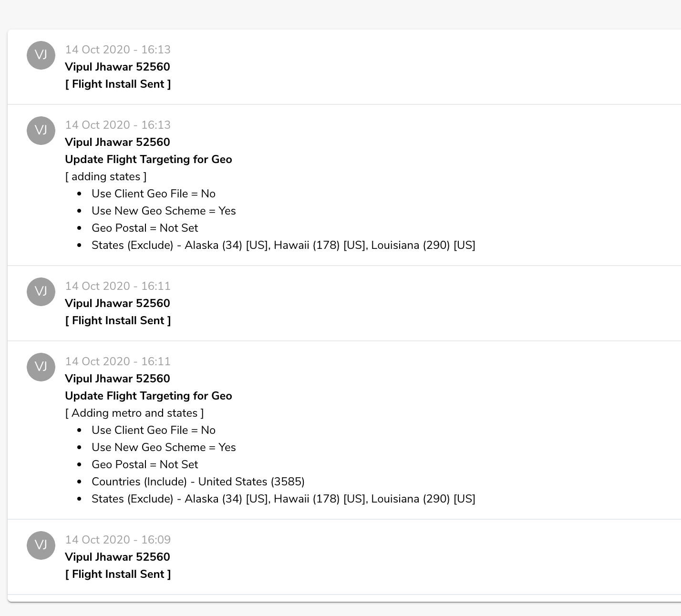Image resolution: width=681 pixels, height=616 pixels.
Task: Click Vipul Jhawar 52560 in the 16:09 entry
Action: click(x=117, y=557)
